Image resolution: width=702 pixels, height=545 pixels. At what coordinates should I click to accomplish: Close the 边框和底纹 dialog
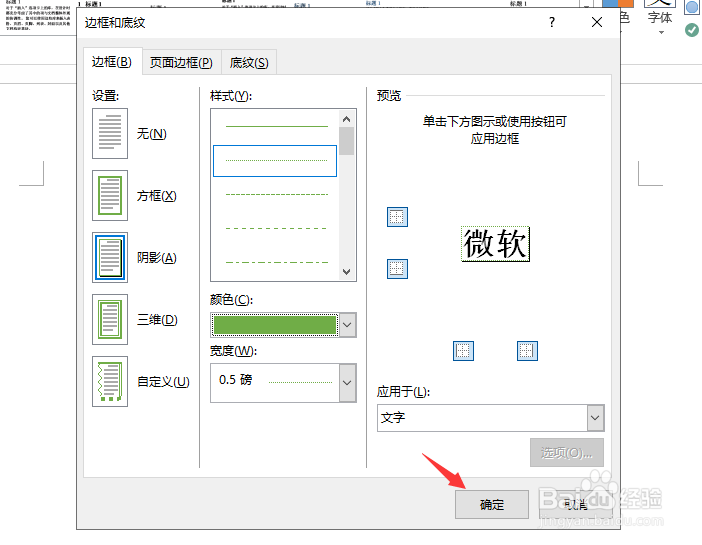(597, 22)
